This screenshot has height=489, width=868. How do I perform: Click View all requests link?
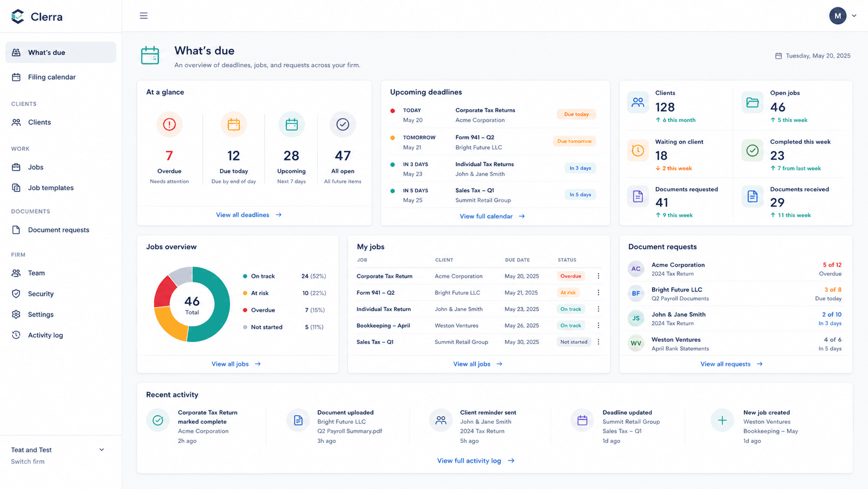click(731, 364)
